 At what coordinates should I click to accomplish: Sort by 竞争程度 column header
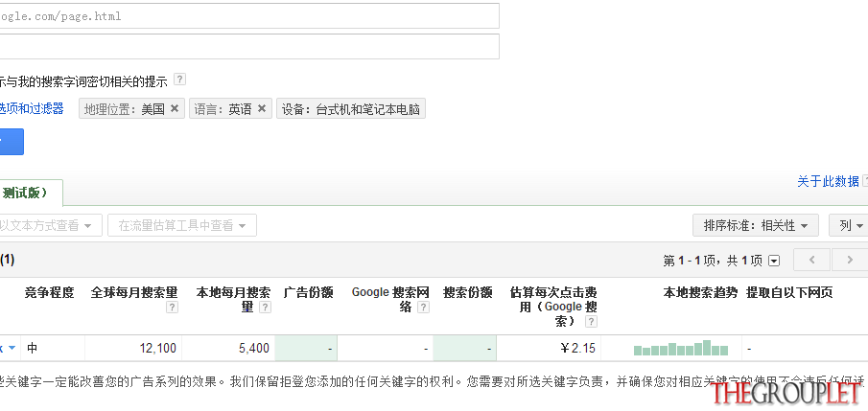click(49, 292)
